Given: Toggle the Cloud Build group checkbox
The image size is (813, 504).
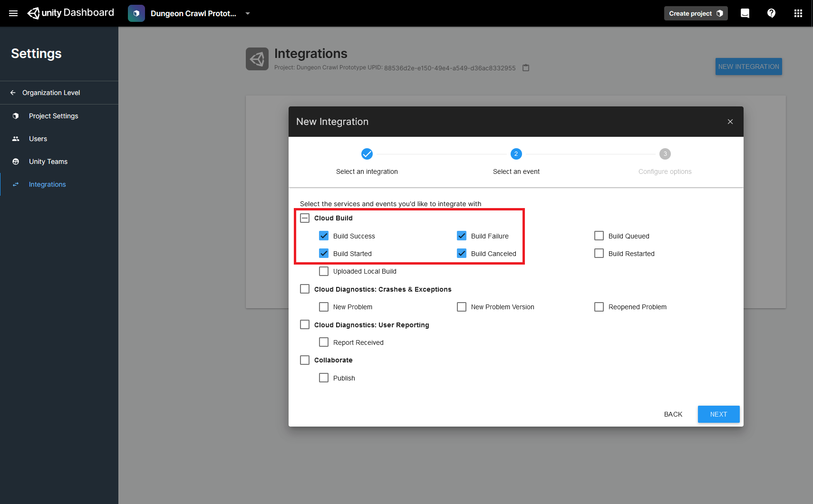Looking at the screenshot, I should (305, 218).
